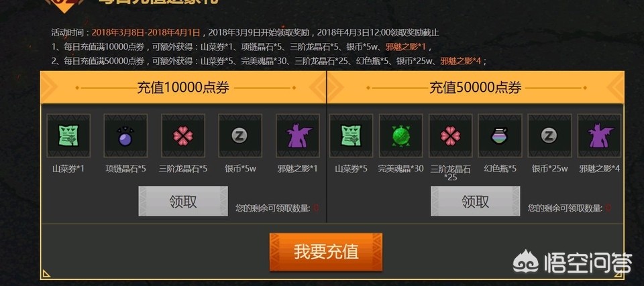Select the 幻色瓶*5 rainbow pot icon
The height and width of the screenshot is (286, 644).
pos(500,136)
